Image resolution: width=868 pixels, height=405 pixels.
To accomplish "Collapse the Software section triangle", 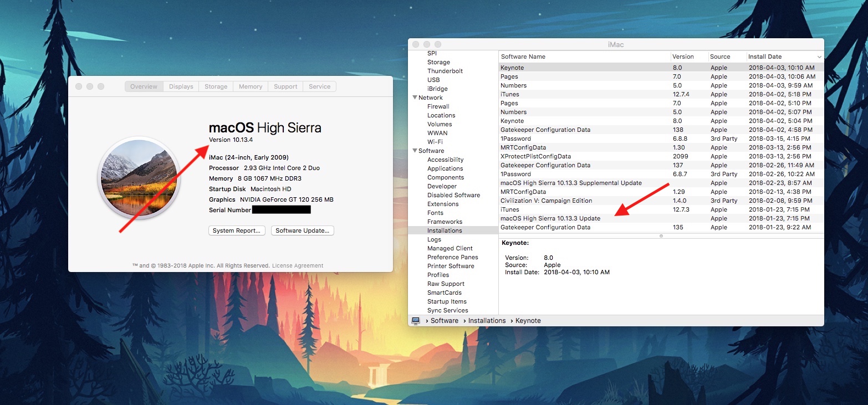I will coord(414,151).
